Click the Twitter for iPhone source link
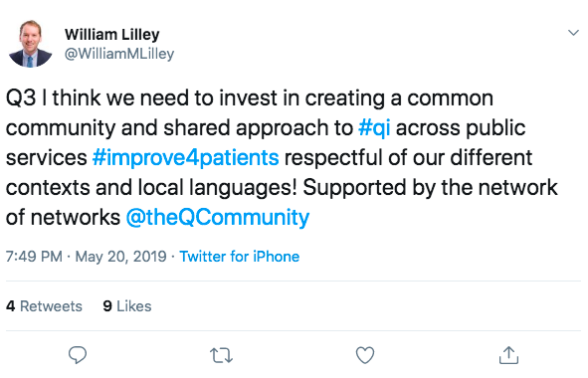Screen dimensions: 588x378 [239, 257]
